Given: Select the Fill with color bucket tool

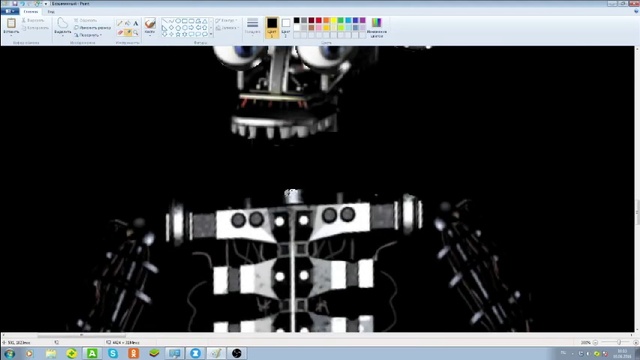Looking at the screenshot, I should pyautogui.click(x=128, y=24).
